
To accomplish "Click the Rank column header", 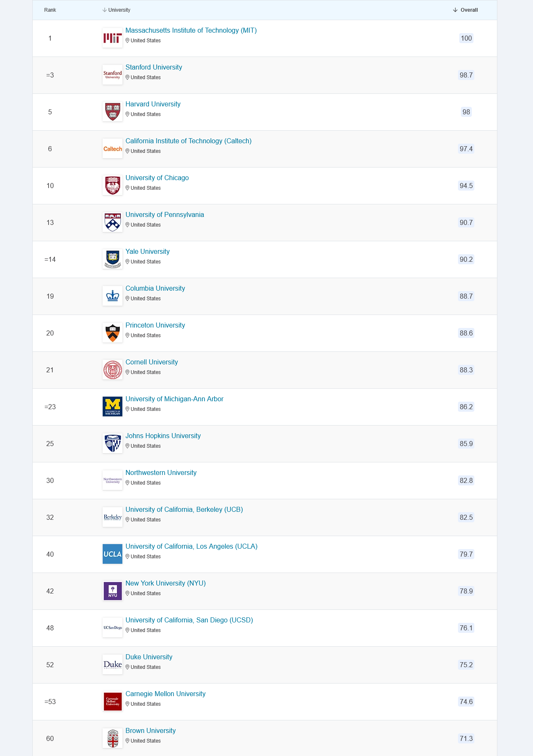I will pos(50,10).
